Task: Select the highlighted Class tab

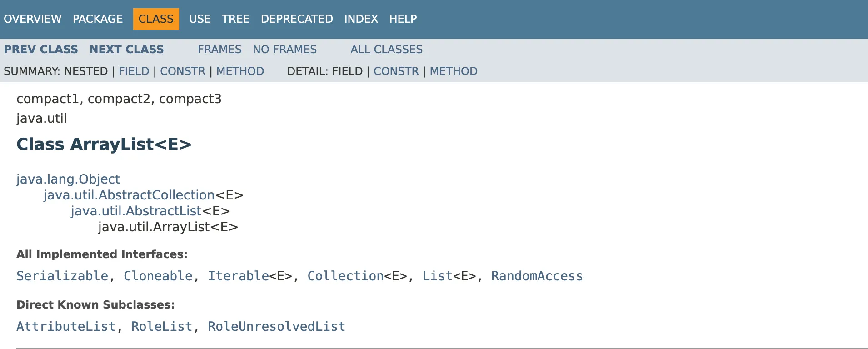Action: (x=156, y=19)
